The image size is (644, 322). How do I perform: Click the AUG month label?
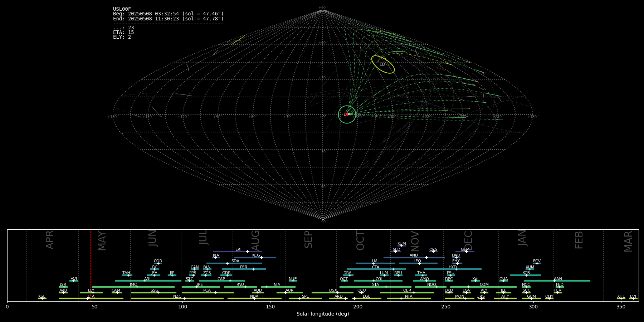click(255, 240)
